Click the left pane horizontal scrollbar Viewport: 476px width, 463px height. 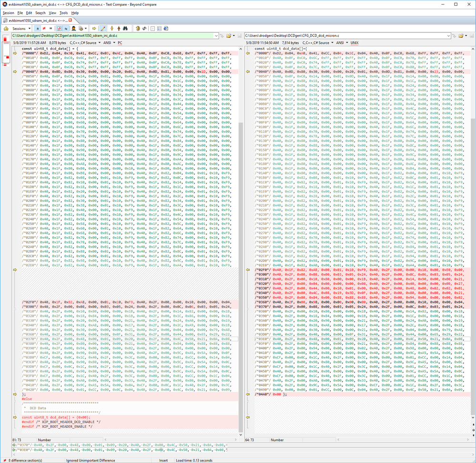coord(171,439)
